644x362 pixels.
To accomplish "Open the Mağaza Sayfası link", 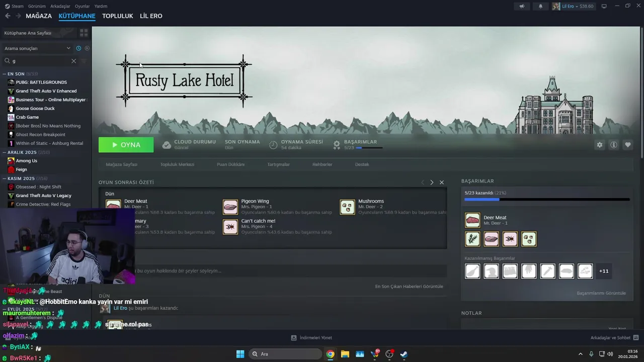I will (x=121, y=164).
